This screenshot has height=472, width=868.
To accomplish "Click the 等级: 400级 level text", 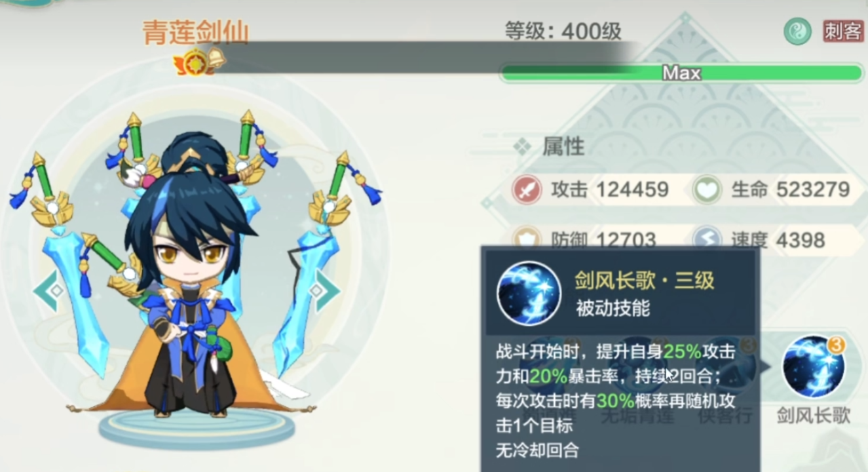I will 563,31.
